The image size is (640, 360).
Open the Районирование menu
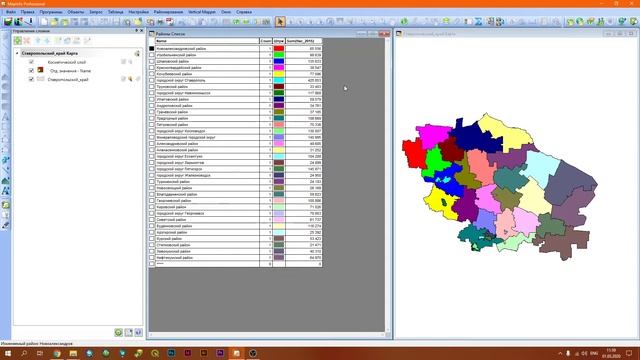[x=169, y=12]
